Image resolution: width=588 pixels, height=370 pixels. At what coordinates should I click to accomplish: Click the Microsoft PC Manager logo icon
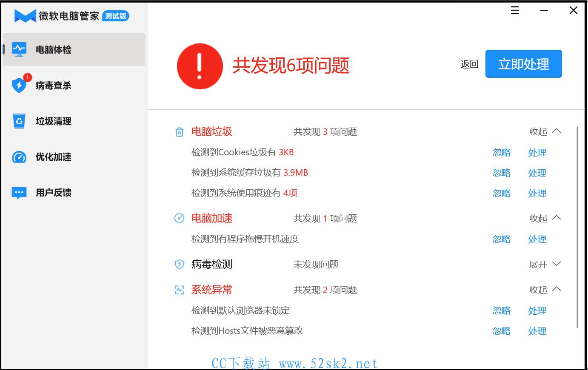coord(25,16)
